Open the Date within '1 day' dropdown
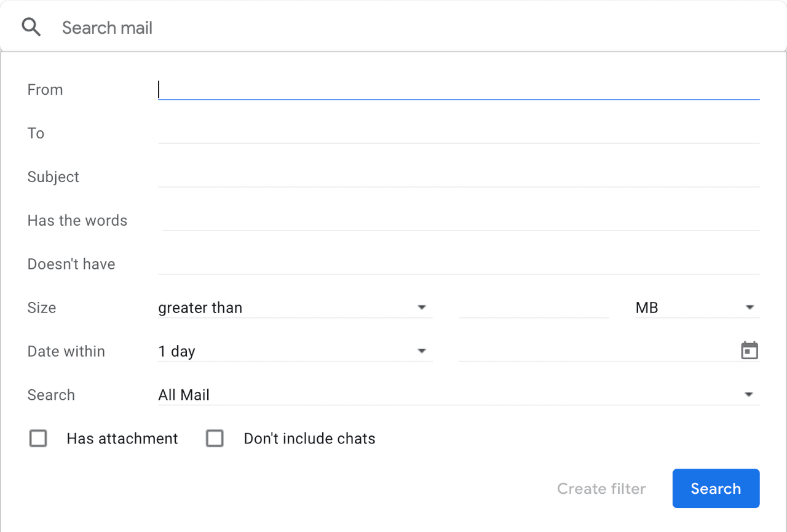Image resolution: width=787 pixels, height=532 pixels. [x=295, y=351]
